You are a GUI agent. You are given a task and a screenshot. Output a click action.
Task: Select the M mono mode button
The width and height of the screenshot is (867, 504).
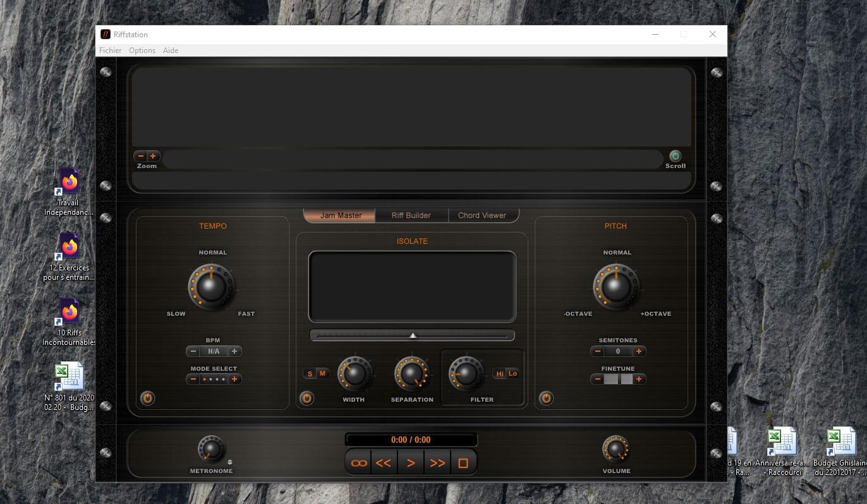(x=322, y=374)
